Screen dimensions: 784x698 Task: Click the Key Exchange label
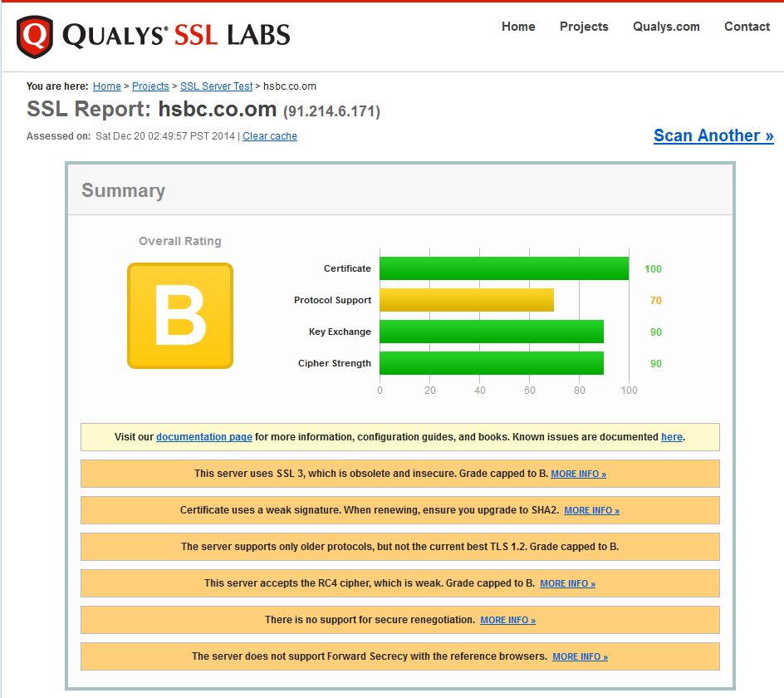pos(340,332)
